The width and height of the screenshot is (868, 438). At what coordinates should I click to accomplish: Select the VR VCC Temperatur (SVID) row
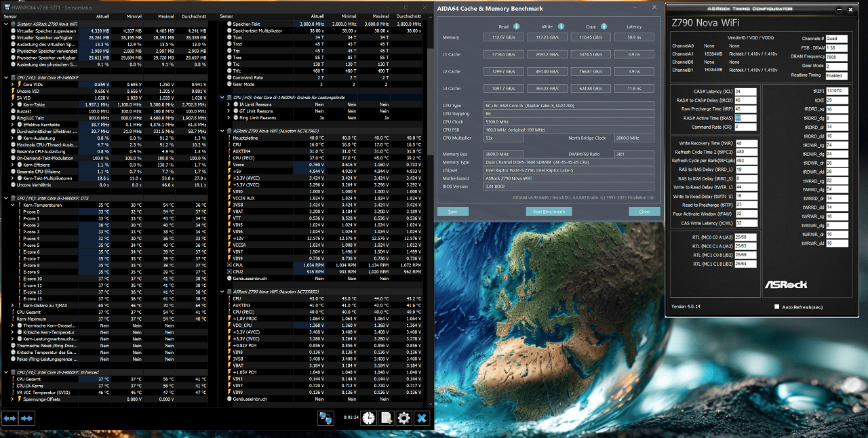(111, 392)
